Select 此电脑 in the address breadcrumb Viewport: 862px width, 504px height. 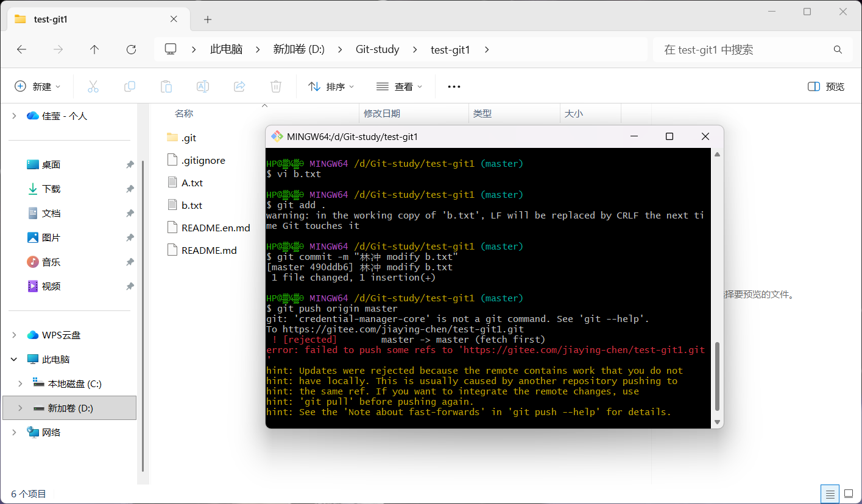click(x=227, y=50)
